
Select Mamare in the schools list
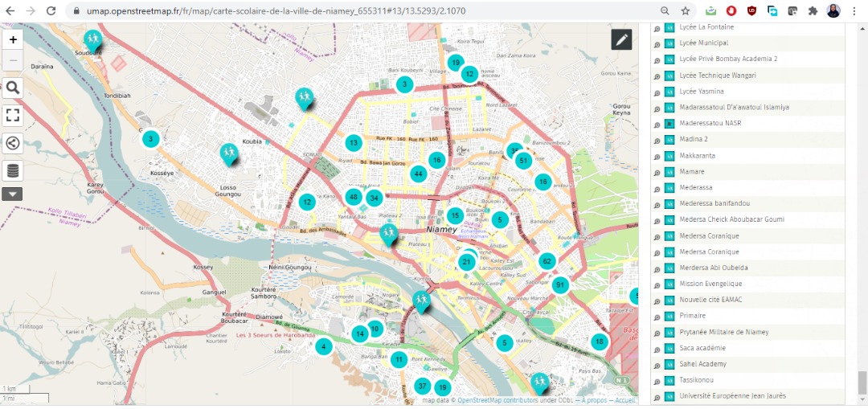point(692,172)
